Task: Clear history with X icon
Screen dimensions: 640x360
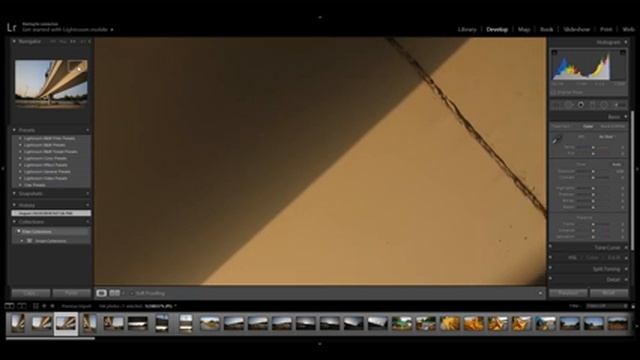Action: [x=88, y=205]
